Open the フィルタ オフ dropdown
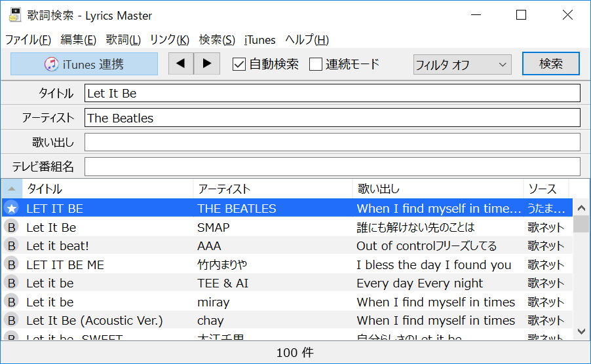The image size is (591, 364). 462,65
